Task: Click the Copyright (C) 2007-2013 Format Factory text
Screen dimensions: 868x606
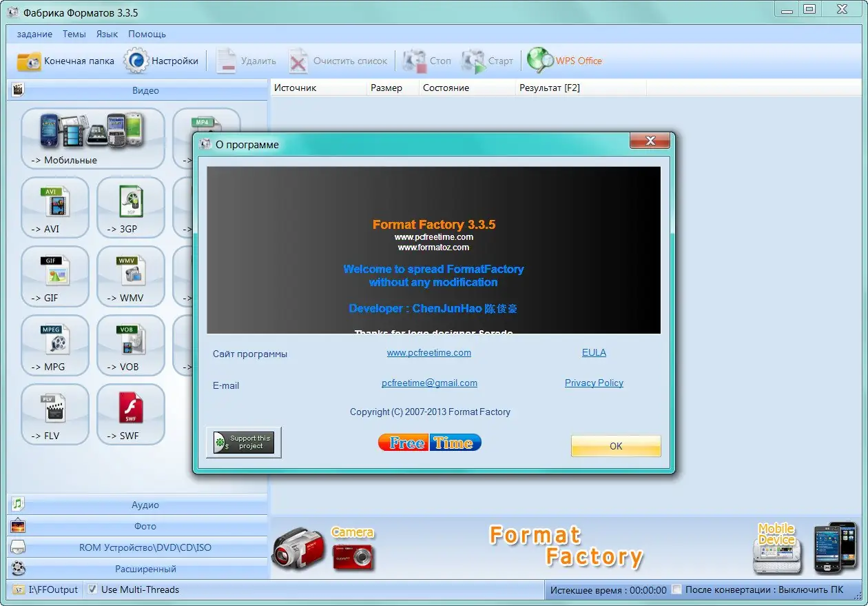Action: [430, 412]
